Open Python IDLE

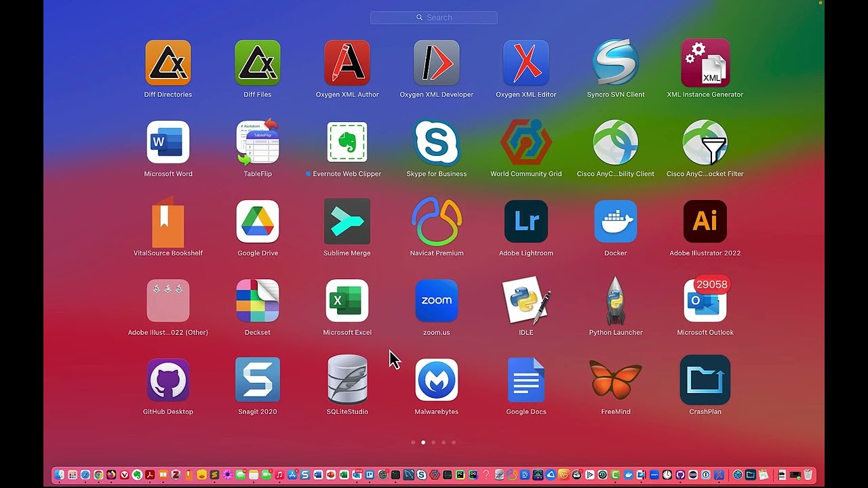pos(526,301)
